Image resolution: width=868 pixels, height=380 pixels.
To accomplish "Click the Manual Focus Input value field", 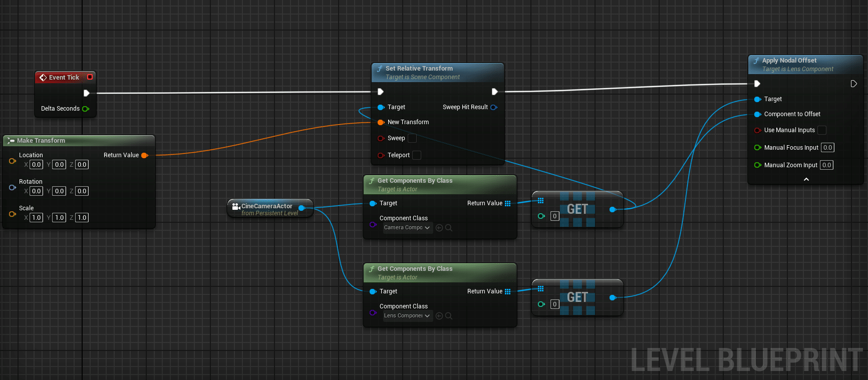I will (x=827, y=148).
